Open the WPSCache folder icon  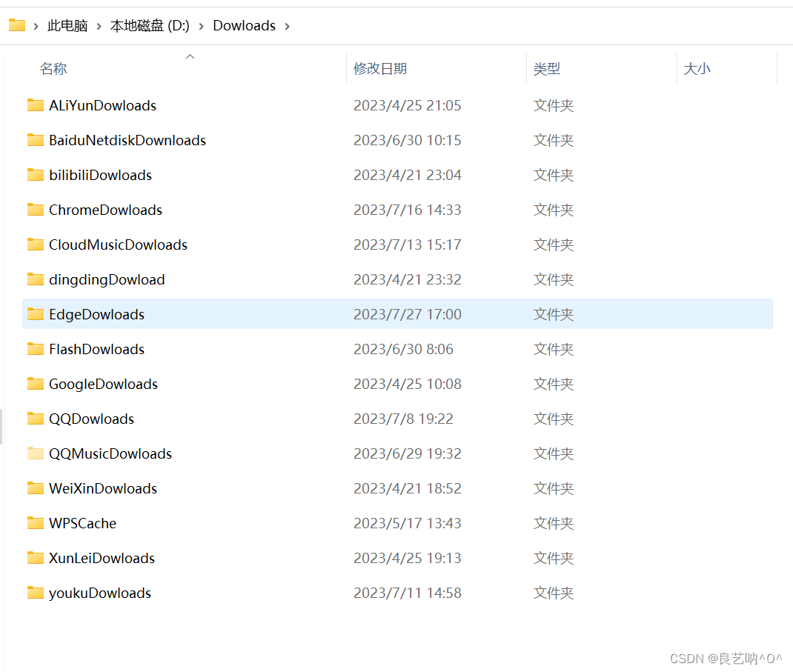[x=36, y=523]
